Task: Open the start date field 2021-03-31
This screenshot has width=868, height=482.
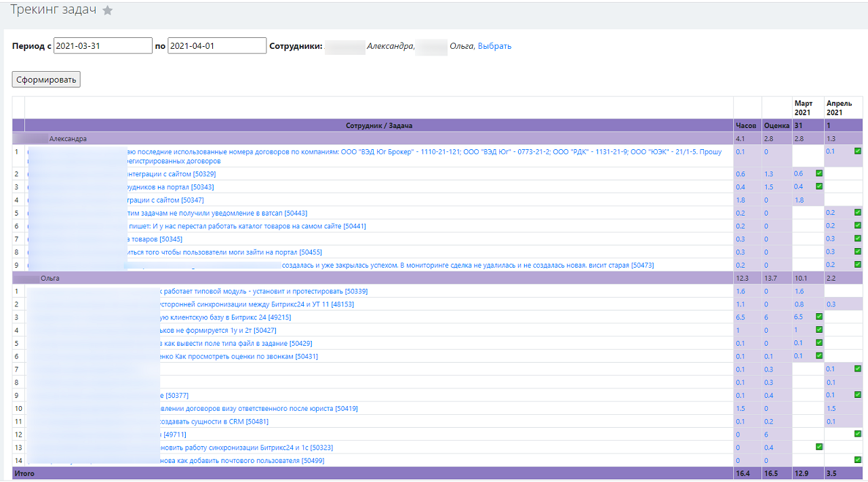Action: coord(102,45)
